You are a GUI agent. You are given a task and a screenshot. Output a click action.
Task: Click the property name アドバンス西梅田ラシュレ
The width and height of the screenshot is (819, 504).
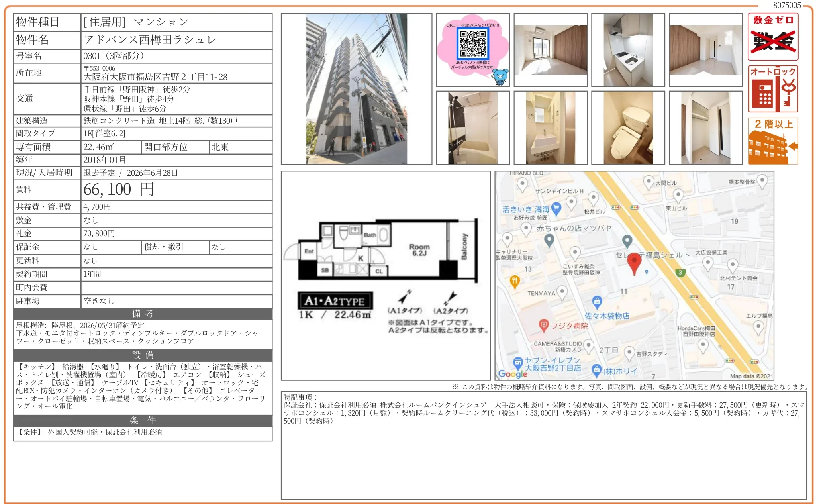pyautogui.click(x=150, y=40)
